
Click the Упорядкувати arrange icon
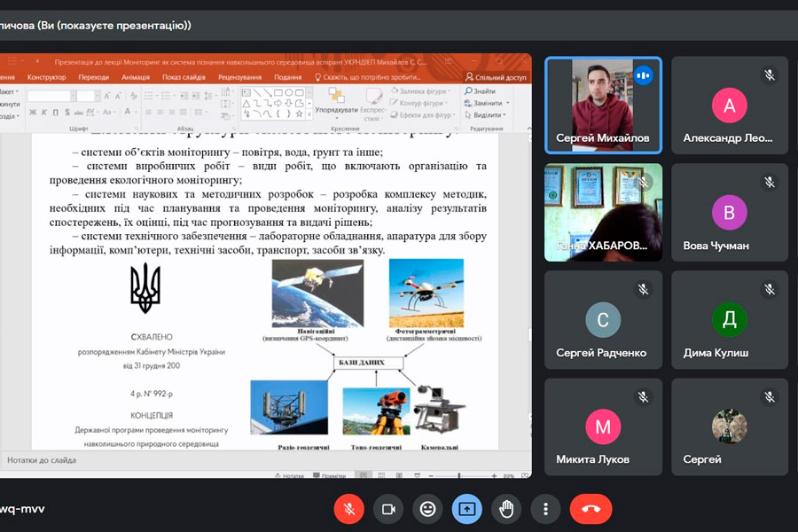click(x=336, y=98)
